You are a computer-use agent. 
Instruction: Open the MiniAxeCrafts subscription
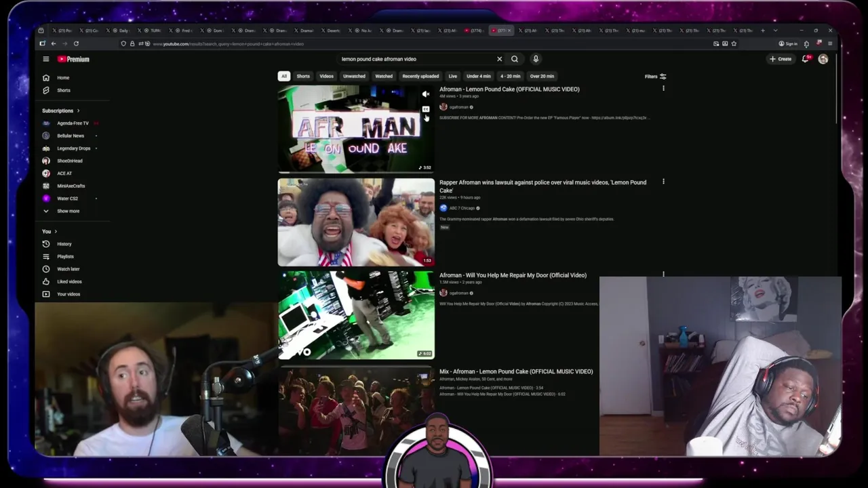pyautogui.click(x=73, y=186)
